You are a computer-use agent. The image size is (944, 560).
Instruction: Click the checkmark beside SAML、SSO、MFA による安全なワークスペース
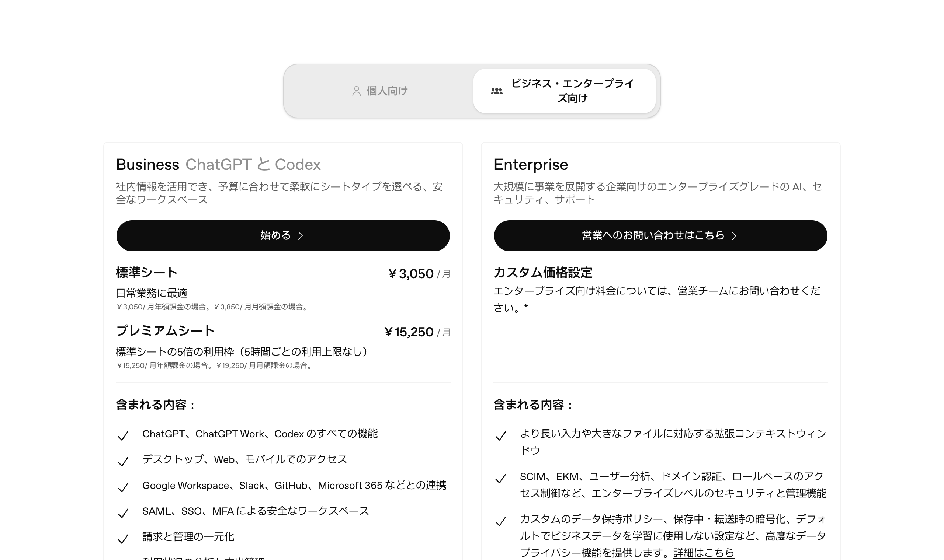[x=123, y=513]
